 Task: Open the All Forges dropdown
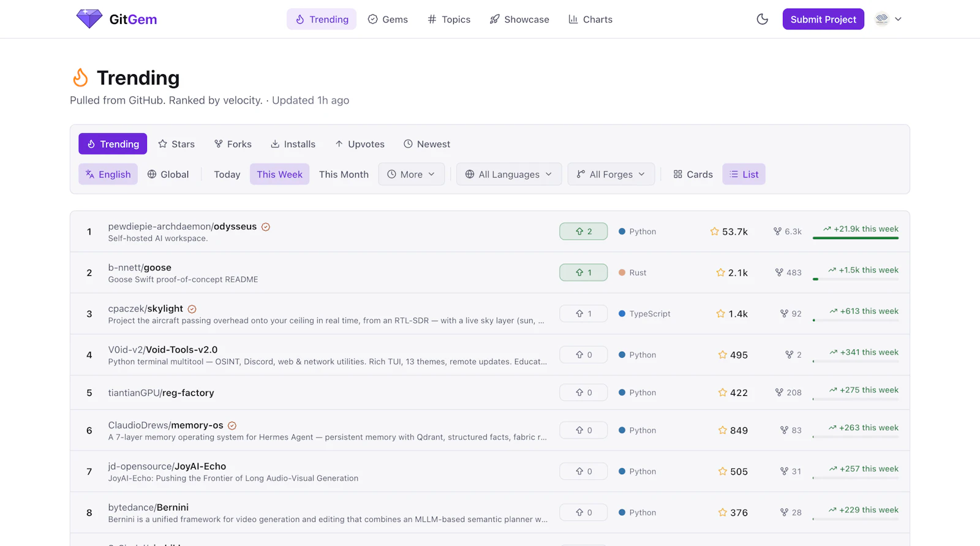coord(611,174)
